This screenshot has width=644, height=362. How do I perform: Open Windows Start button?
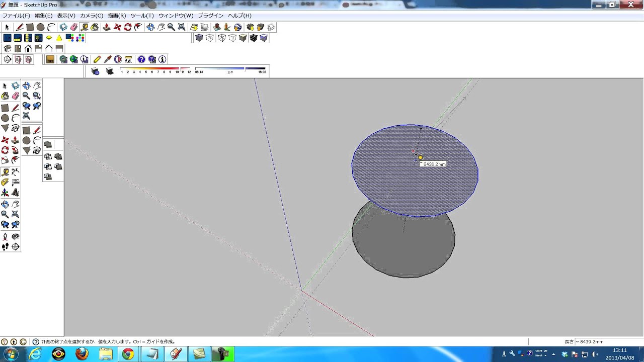pos(10,354)
